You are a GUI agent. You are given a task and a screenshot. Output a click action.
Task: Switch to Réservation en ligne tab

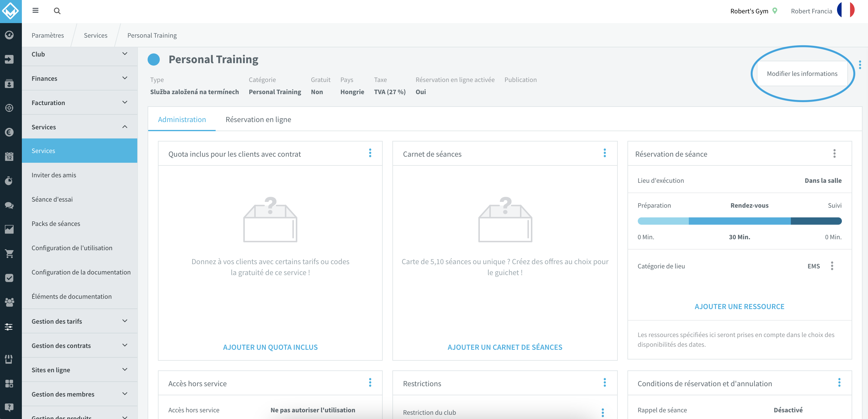point(258,120)
